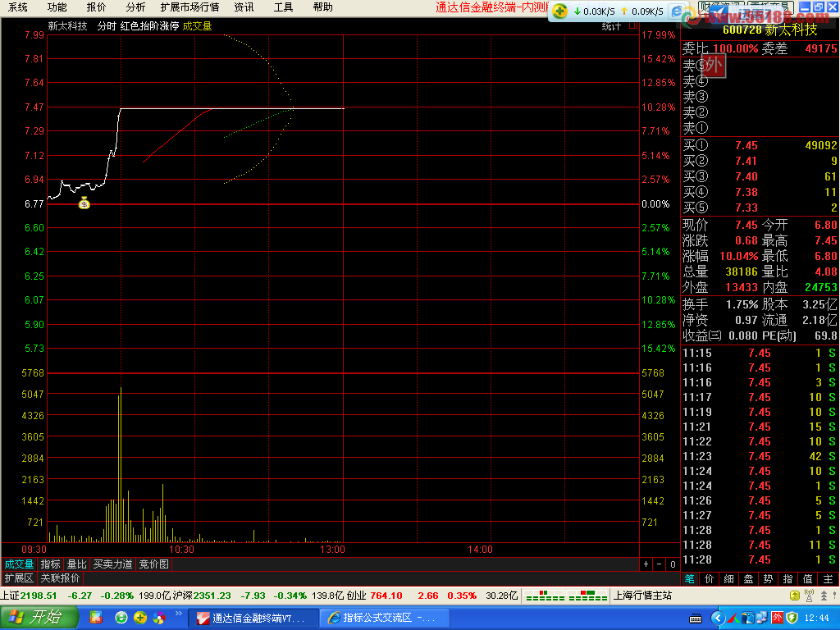Image resolution: width=840 pixels, height=630 pixels.
Task: Open the 分析 menu
Action: [135, 7]
